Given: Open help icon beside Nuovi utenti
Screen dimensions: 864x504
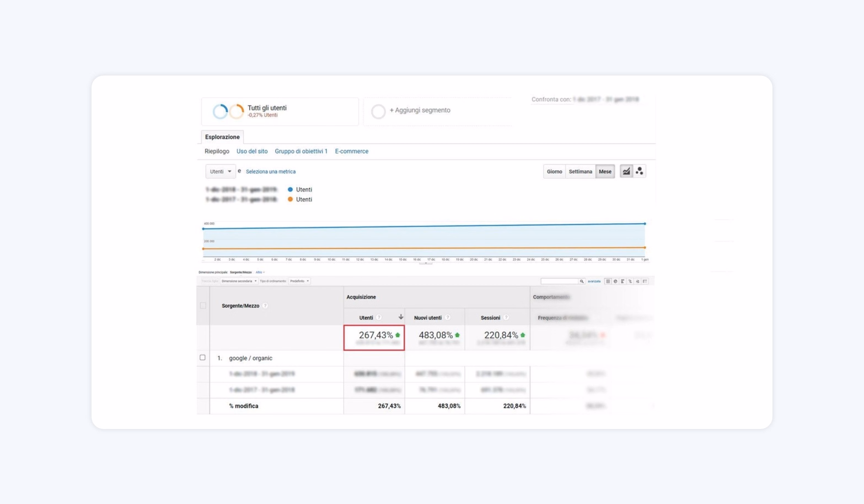Looking at the screenshot, I should (447, 318).
